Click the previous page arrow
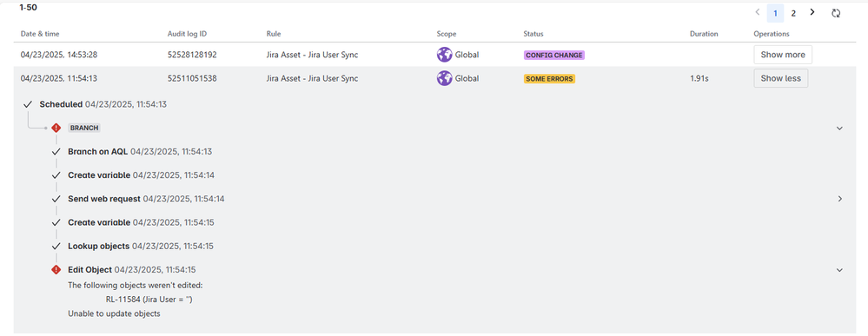Image resolution: width=868 pixels, height=336 pixels. 758,12
